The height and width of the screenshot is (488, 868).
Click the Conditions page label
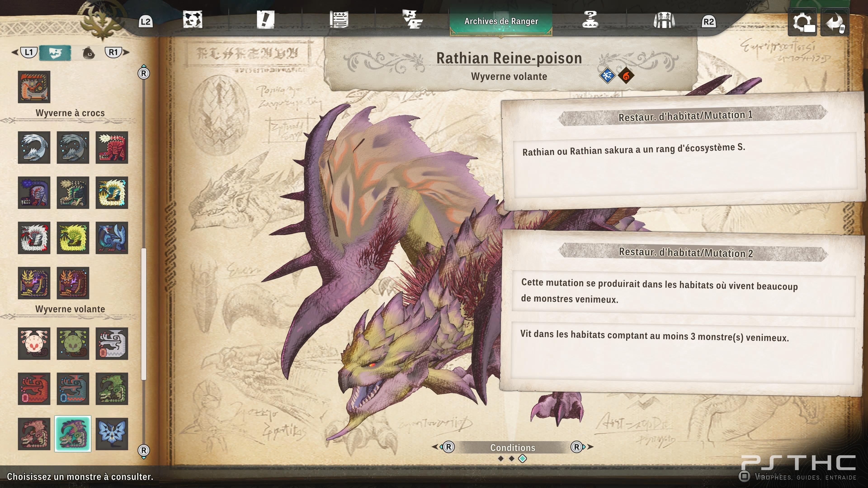(x=512, y=448)
